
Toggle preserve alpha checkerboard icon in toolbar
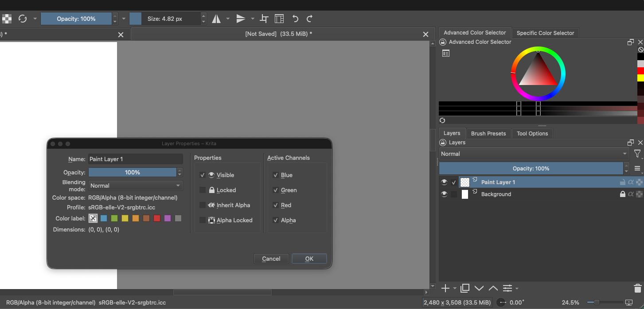point(7,19)
